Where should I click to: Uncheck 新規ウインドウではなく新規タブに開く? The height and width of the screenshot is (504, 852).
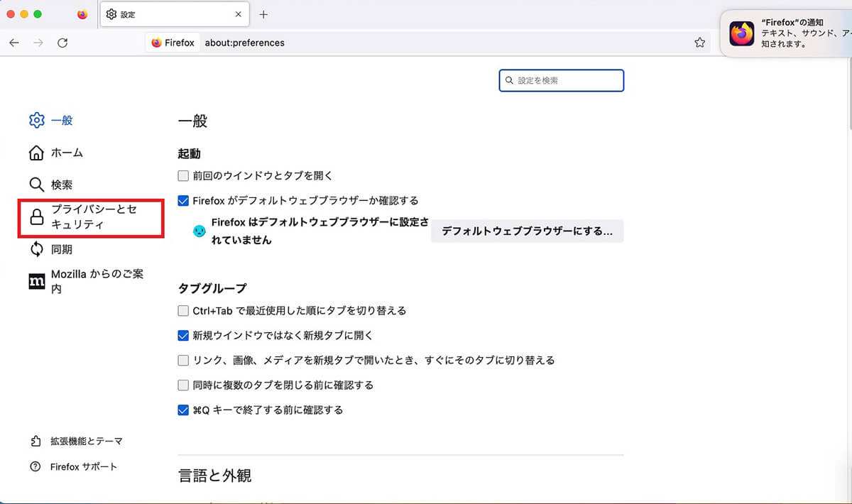coord(183,335)
